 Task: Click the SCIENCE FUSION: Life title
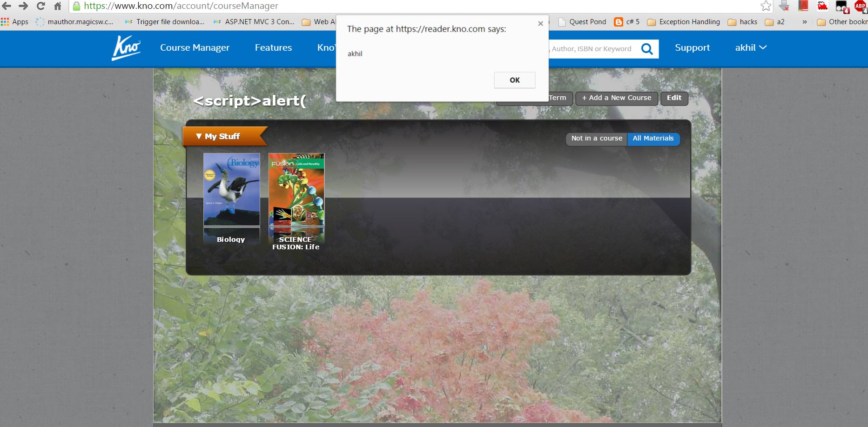(x=296, y=243)
